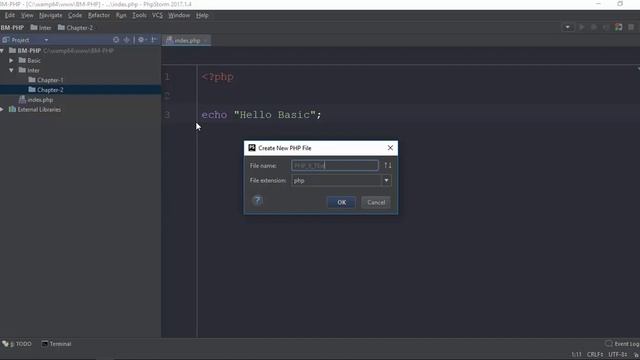Click the Project view icon in panel header

tap(5, 40)
